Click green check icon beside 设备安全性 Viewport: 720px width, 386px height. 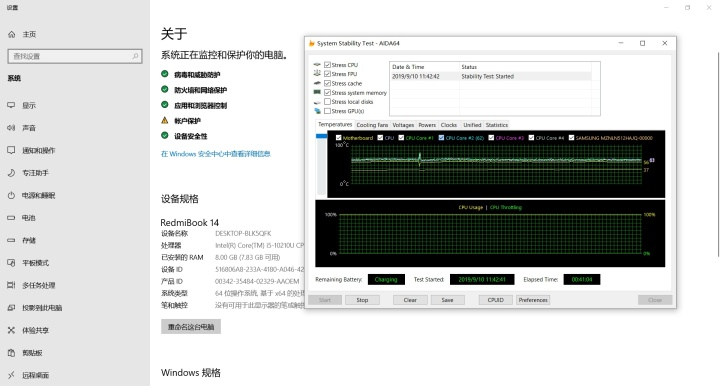[164, 135]
